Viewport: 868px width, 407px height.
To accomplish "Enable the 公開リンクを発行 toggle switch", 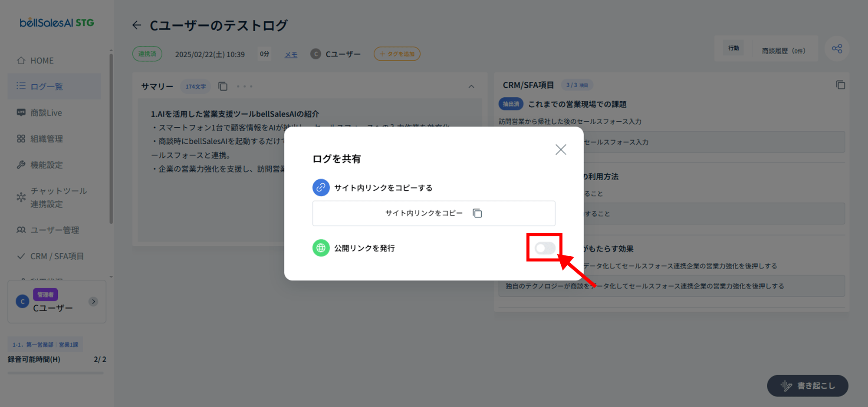I will pyautogui.click(x=545, y=248).
